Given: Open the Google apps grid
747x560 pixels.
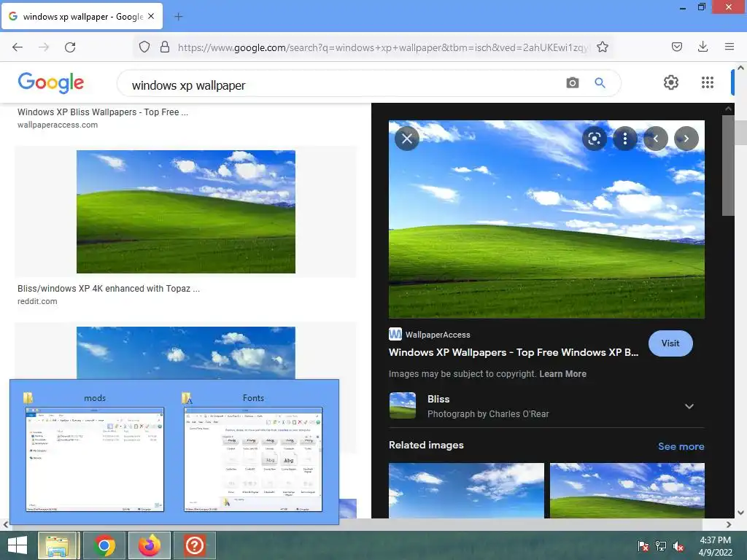Looking at the screenshot, I should point(708,82).
